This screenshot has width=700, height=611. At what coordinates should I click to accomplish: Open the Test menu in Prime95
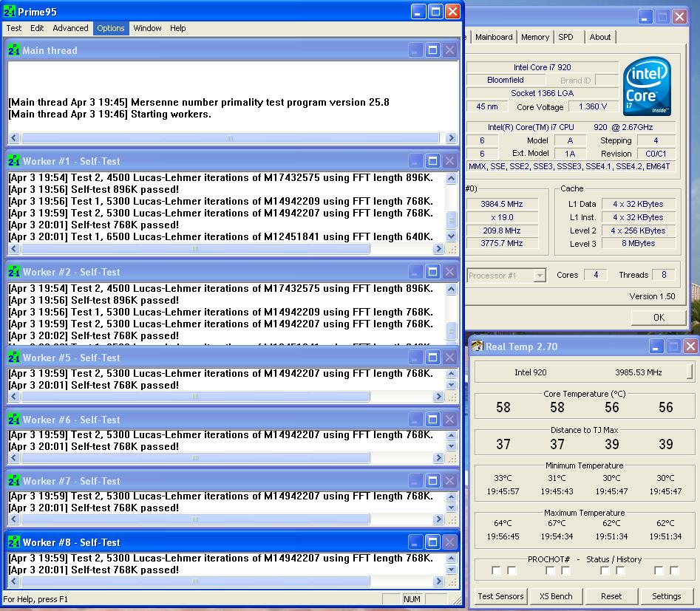(x=14, y=28)
